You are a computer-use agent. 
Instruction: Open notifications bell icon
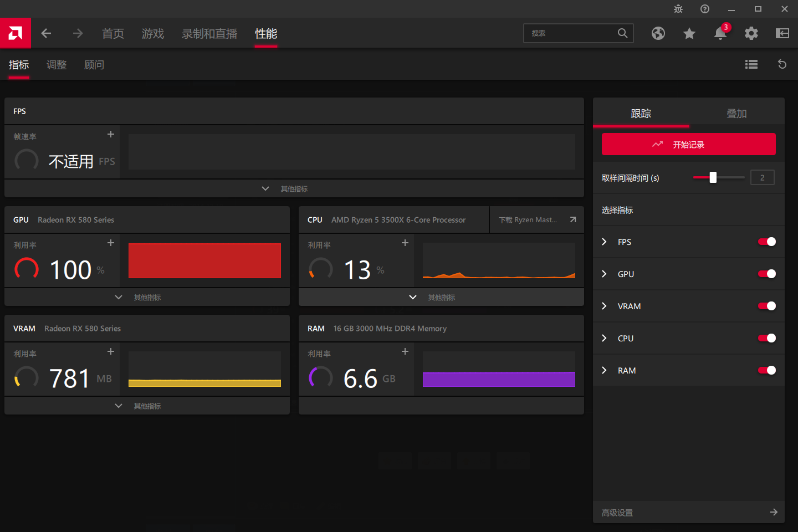720,33
